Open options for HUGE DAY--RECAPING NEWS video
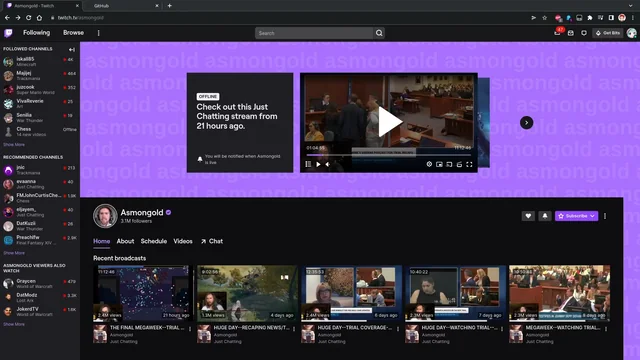Screen dimensions: 640x360 [x=294, y=329]
